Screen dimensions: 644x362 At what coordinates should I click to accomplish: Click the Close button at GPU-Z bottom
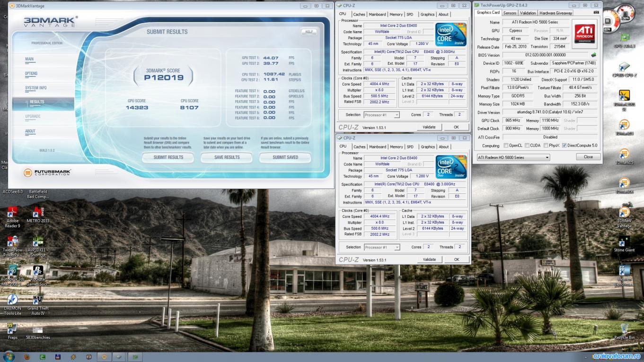[588, 157]
